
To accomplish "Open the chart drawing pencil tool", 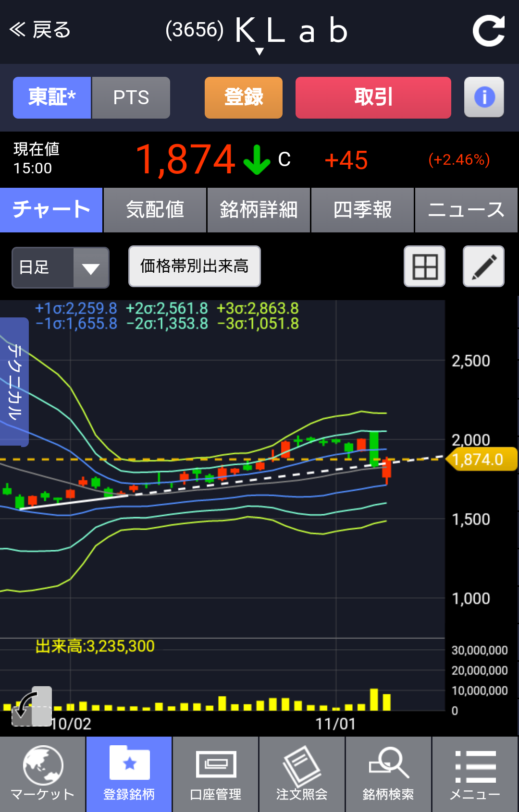I will coord(483,267).
